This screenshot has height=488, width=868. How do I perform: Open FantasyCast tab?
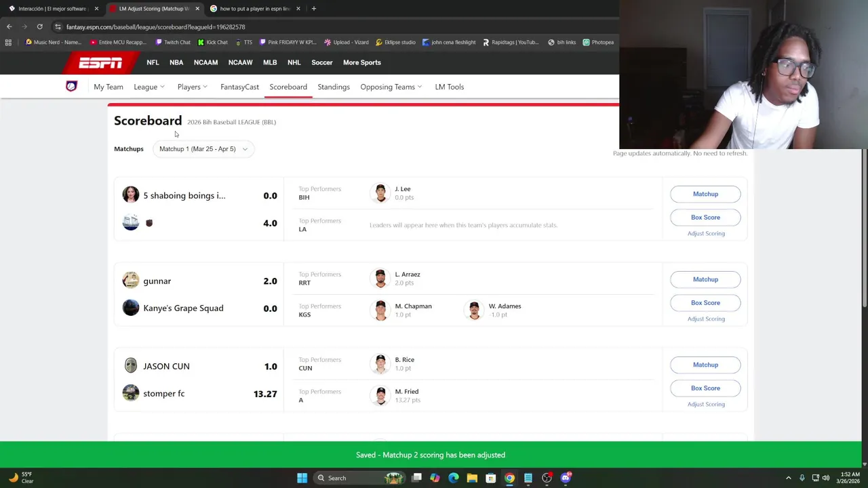(x=239, y=87)
